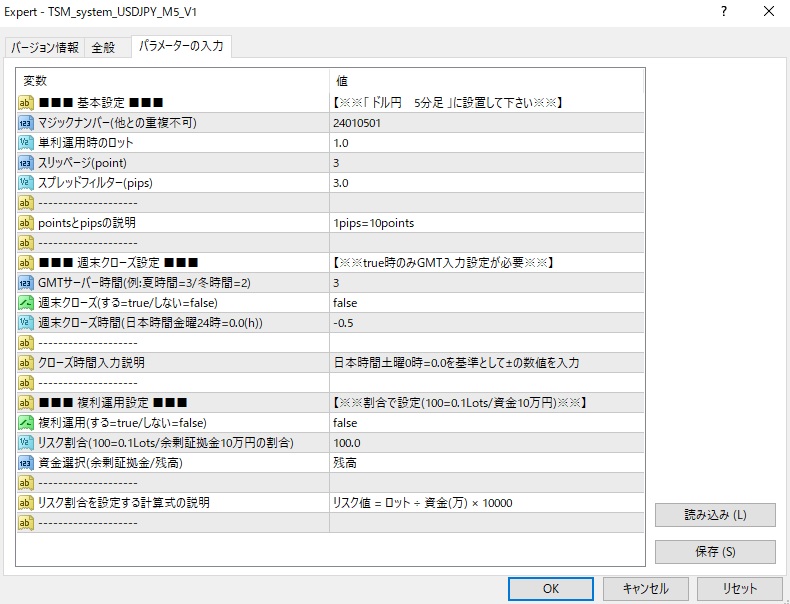The height and width of the screenshot is (604, 790).
Task: Click the OK button
Action: pos(551,589)
